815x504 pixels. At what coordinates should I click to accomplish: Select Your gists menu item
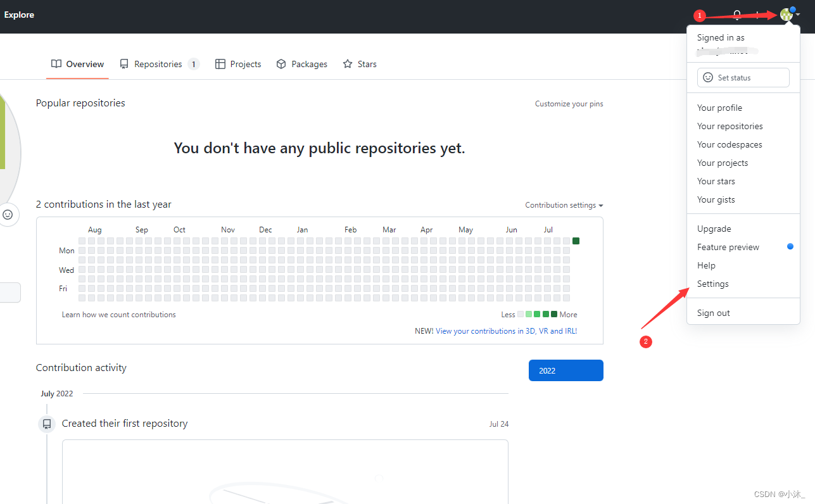click(x=743, y=199)
